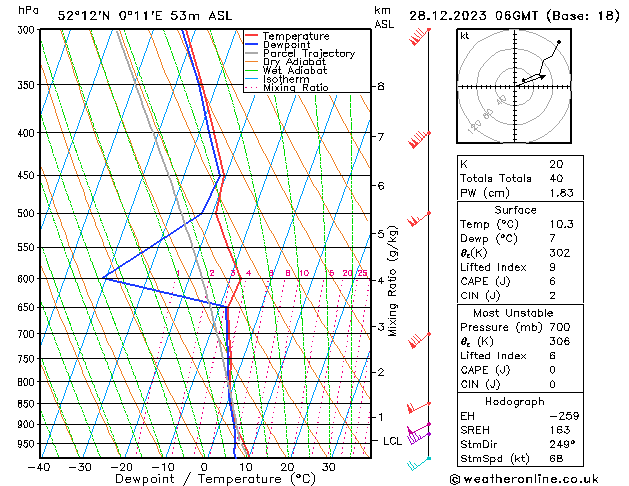Click the Surface CAPE value 6
Image resolution: width=629 pixels, height=486 pixels.
(x=552, y=281)
